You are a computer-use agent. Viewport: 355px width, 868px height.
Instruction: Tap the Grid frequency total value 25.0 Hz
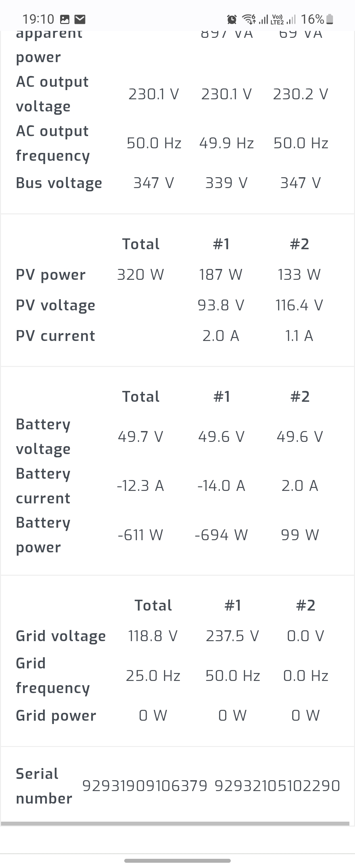153,676
